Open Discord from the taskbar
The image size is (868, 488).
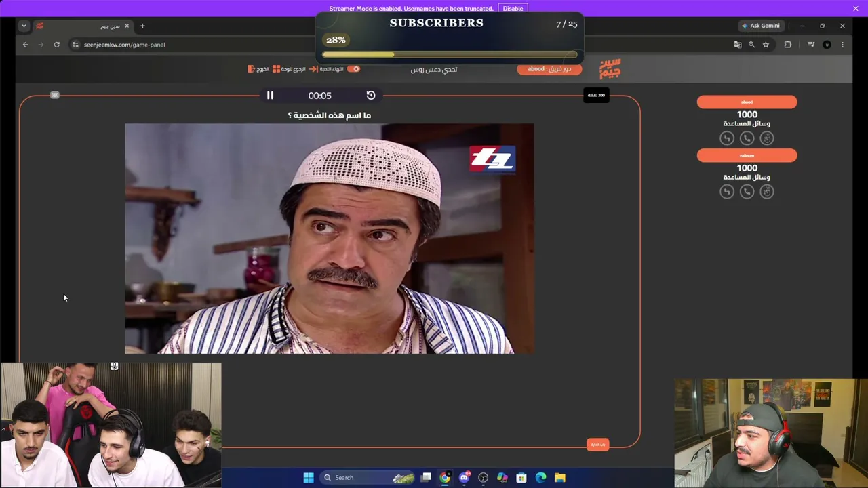(465, 478)
